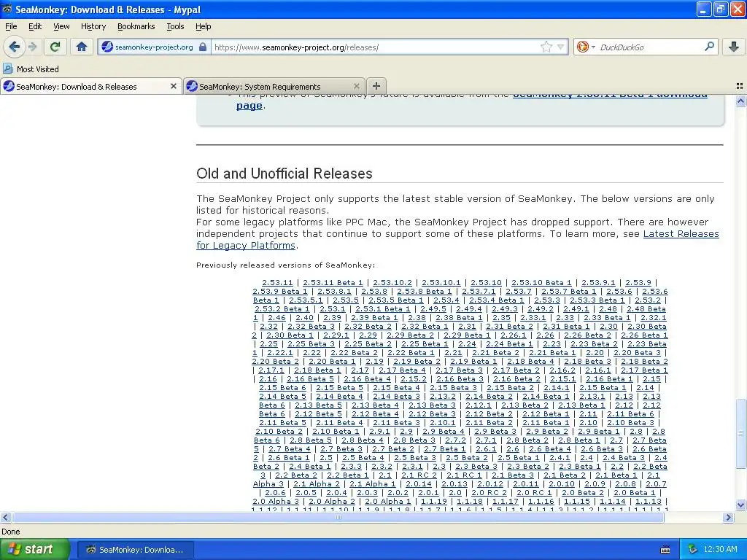Viewport: 747px width, 560px height.
Task: Open the Tools menu
Action: click(175, 27)
